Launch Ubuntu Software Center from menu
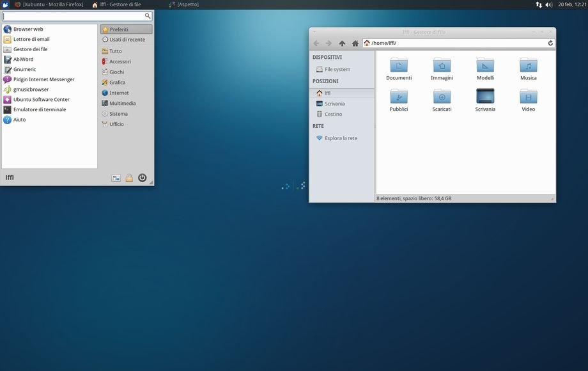This screenshot has height=371, width=588. coord(41,99)
